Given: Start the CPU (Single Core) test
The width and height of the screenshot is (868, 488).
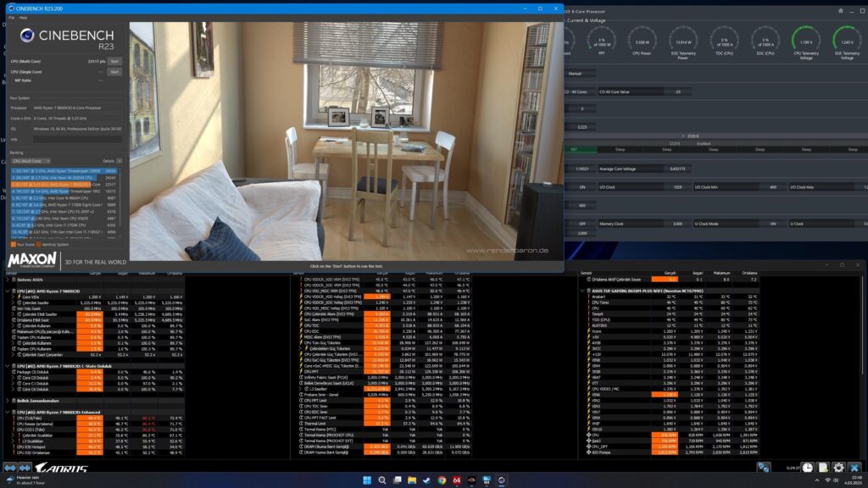Looking at the screenshot, I should click(x=114, y=72).
